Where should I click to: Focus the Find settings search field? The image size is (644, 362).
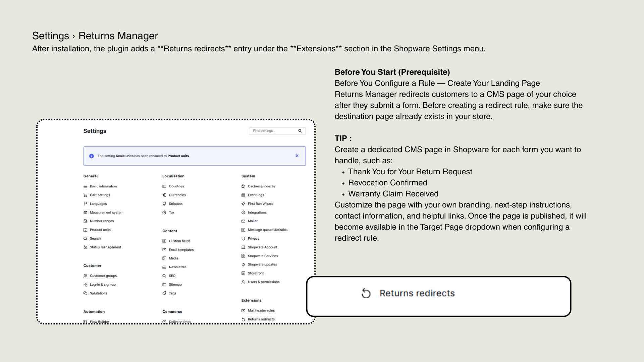(277, 131)
